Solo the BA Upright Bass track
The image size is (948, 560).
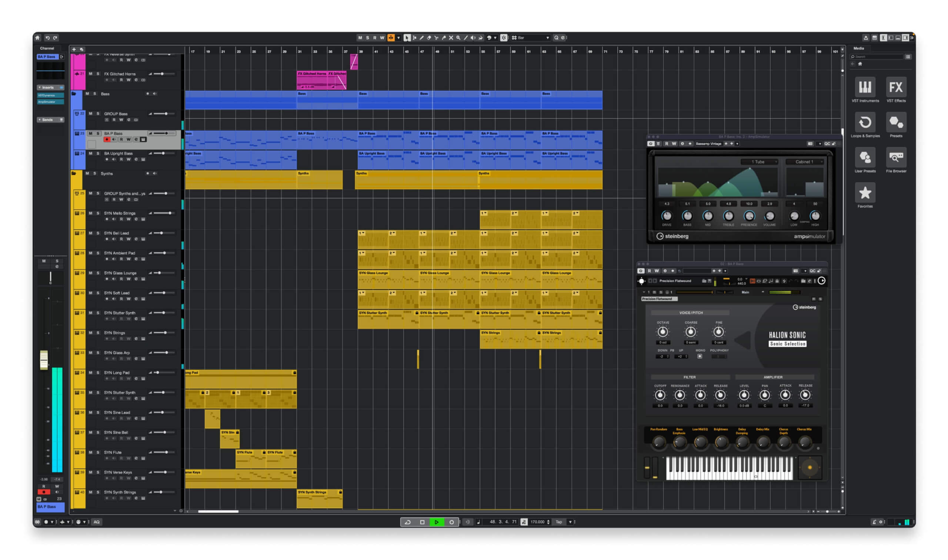(97, 153)
